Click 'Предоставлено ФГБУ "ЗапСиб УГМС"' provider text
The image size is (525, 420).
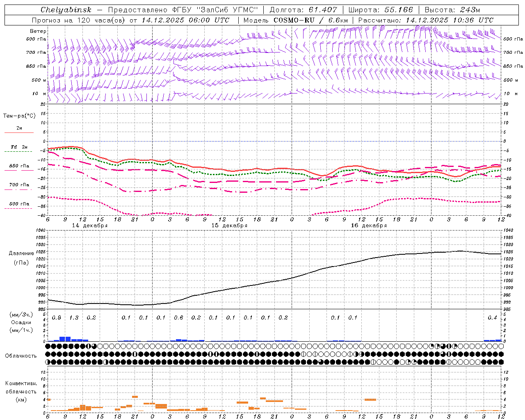coord(183,10)
